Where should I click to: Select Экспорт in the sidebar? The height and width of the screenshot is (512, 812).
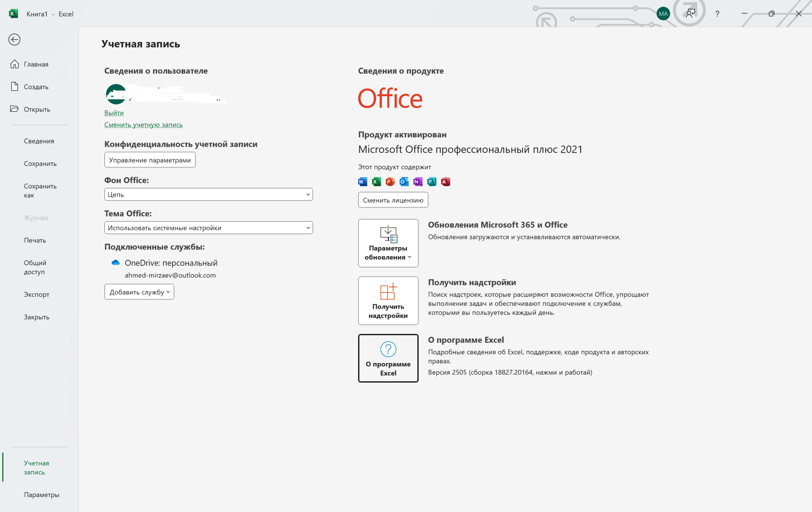36,294
